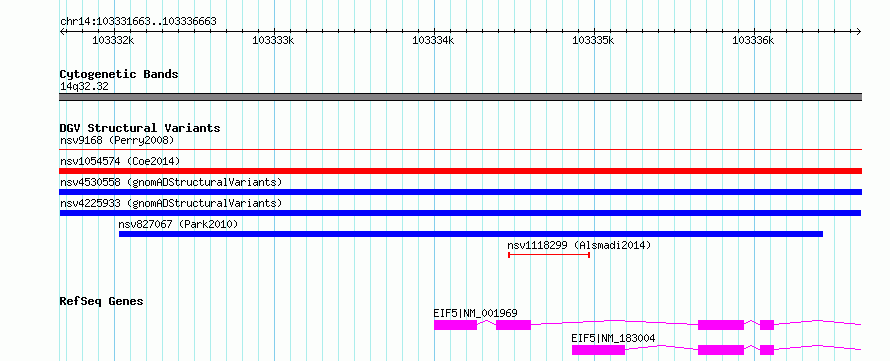Select the short red nsv1118299 variant segment
The image size is (890, 361).
(549, 255)
